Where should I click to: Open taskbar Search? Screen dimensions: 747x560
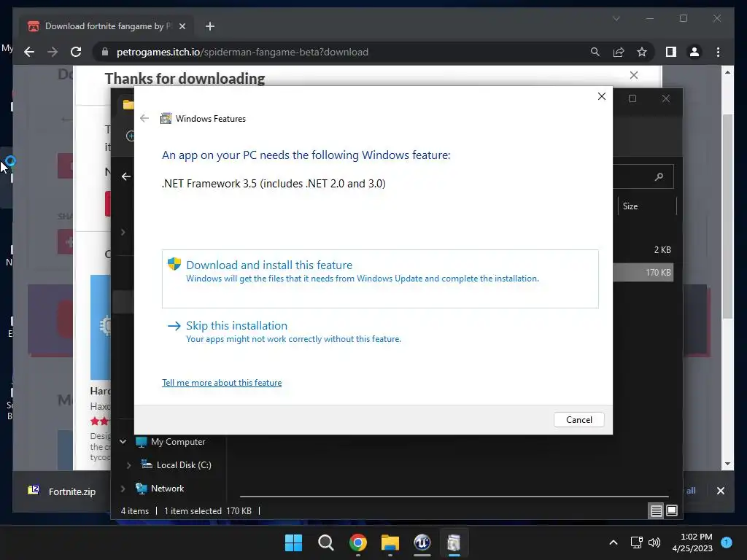coord(326,542)
